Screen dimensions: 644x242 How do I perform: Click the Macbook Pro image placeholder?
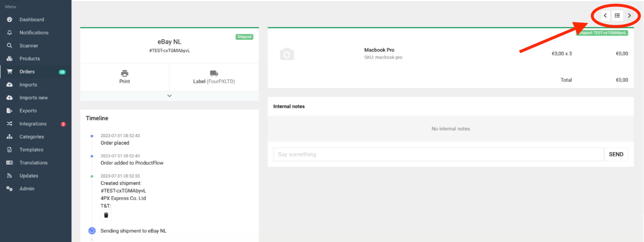(286, 54)
